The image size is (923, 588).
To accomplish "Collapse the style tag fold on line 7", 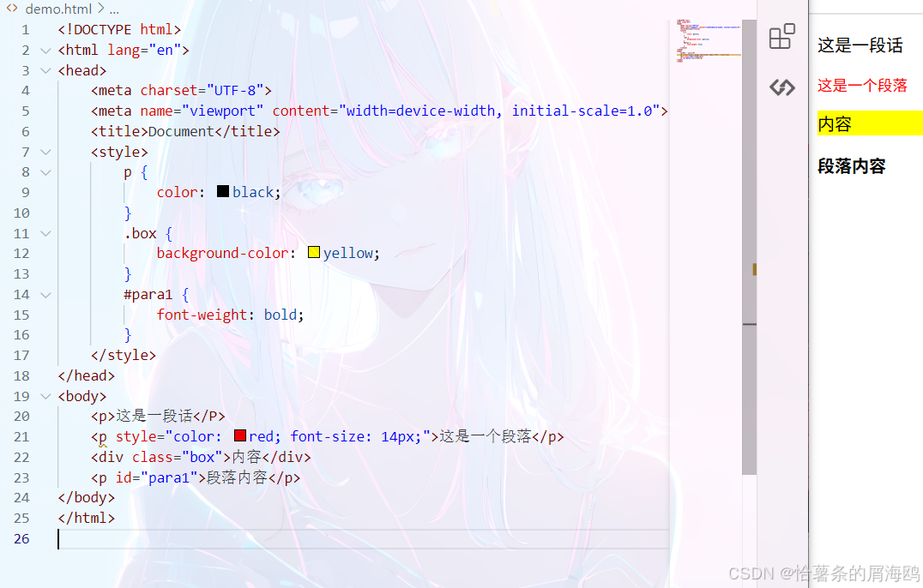I will coord(45,153).
